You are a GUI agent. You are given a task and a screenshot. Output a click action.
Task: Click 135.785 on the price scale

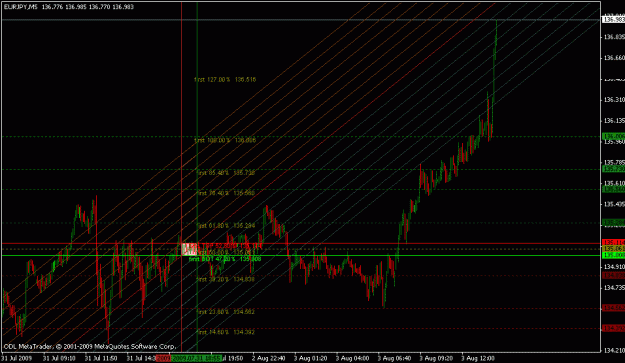tap(614, 162)
